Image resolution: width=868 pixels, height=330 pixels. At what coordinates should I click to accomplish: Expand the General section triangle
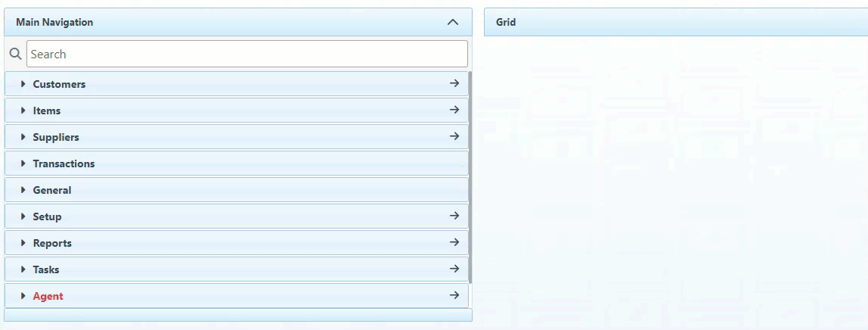click(23, 190)
